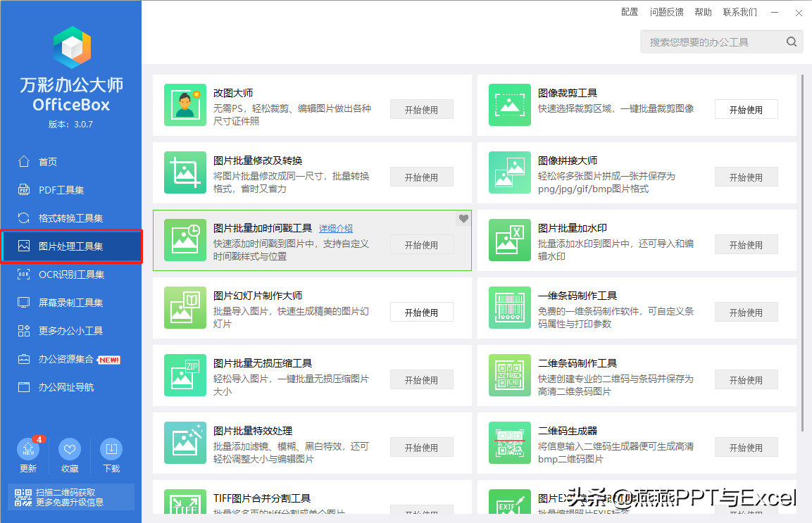Image resolution: width=812 pixels, height=523 pixels.
Task: Click the 改图大师 tool icon
Action: [x=185, y=105]
